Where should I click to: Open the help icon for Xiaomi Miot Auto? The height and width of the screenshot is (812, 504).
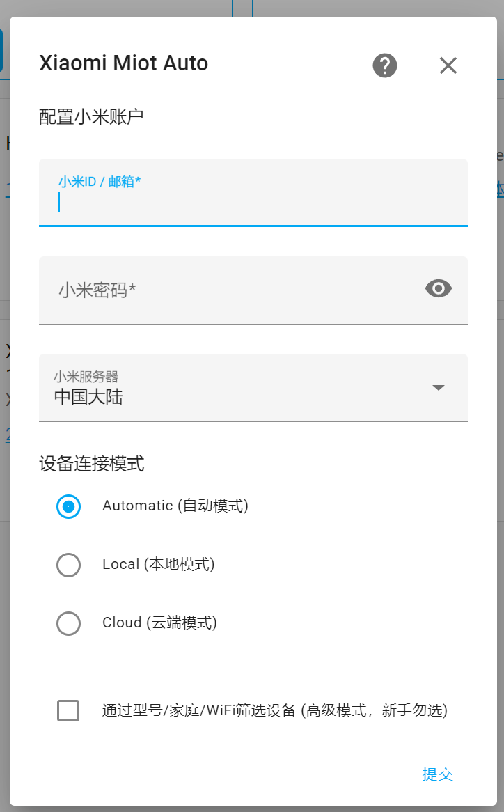[x=385, y=65]
